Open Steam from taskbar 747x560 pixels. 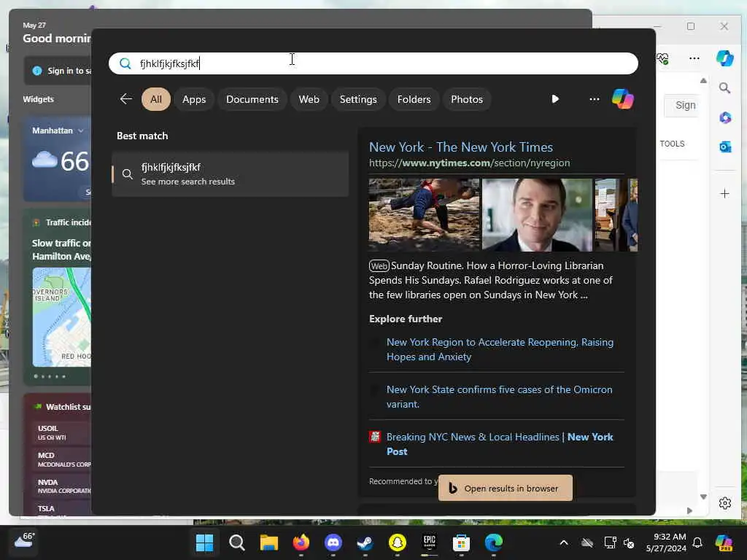(365, 542)
